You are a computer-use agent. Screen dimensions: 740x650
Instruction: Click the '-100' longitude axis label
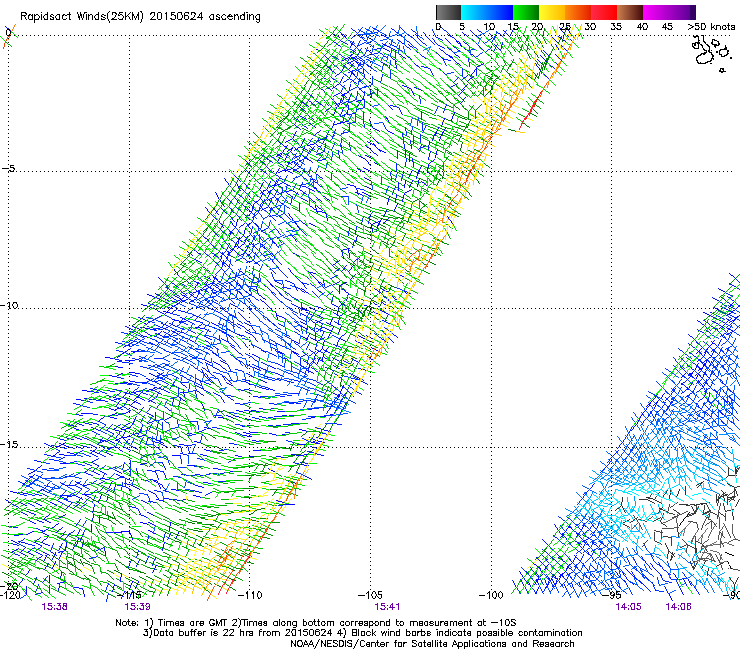491,595
